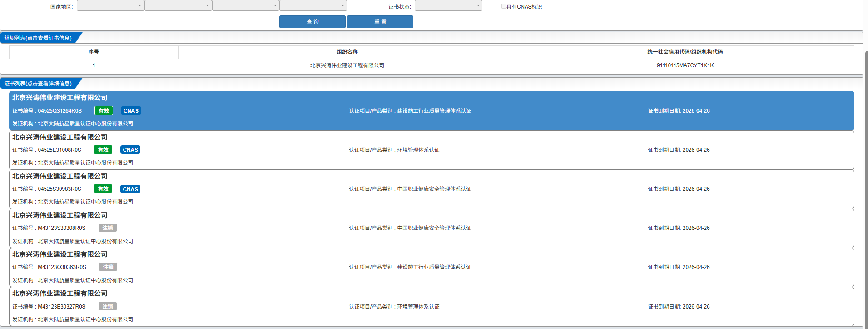The height and width of the screenshot is (329, 868).
Task: Click the 发证机构 line under certificate 04525S30983R0S
Action: coord(73,202)
